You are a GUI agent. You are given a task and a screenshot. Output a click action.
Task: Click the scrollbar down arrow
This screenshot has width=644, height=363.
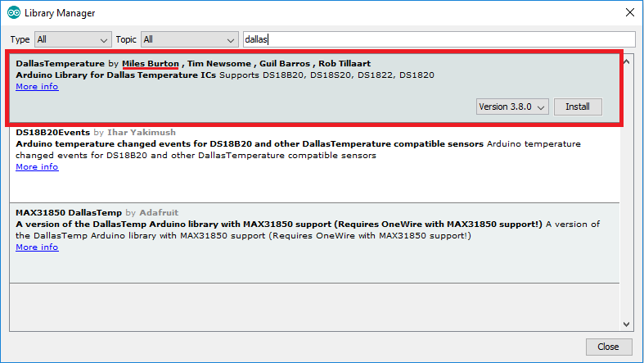coord(628,324)
